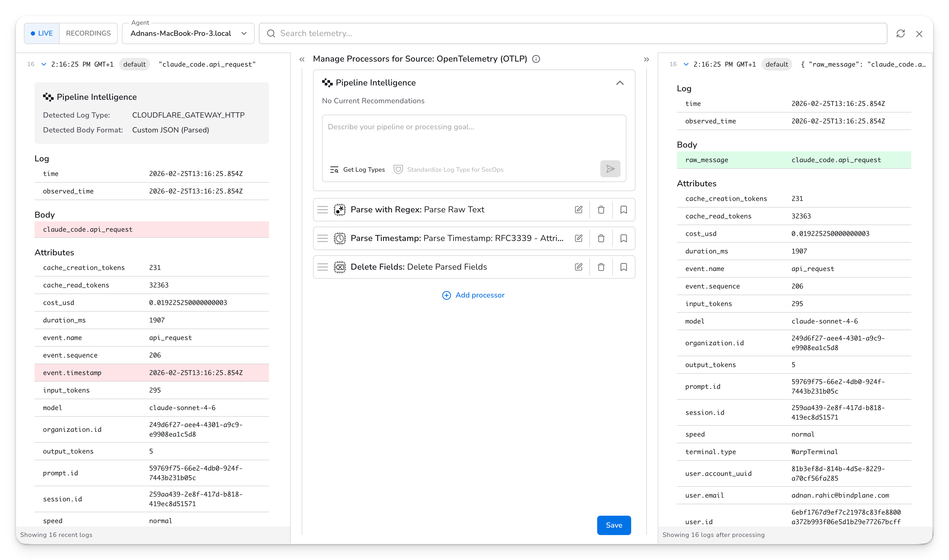The image size is (949, 560).
Task: Click the Add processor link
Action: 473,295
